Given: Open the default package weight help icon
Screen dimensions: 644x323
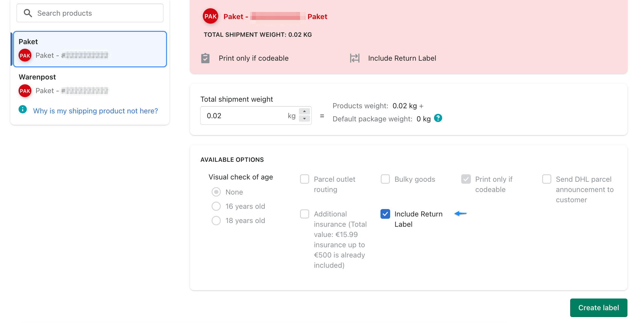Looking at the screenshot, I should pos(438,118).
